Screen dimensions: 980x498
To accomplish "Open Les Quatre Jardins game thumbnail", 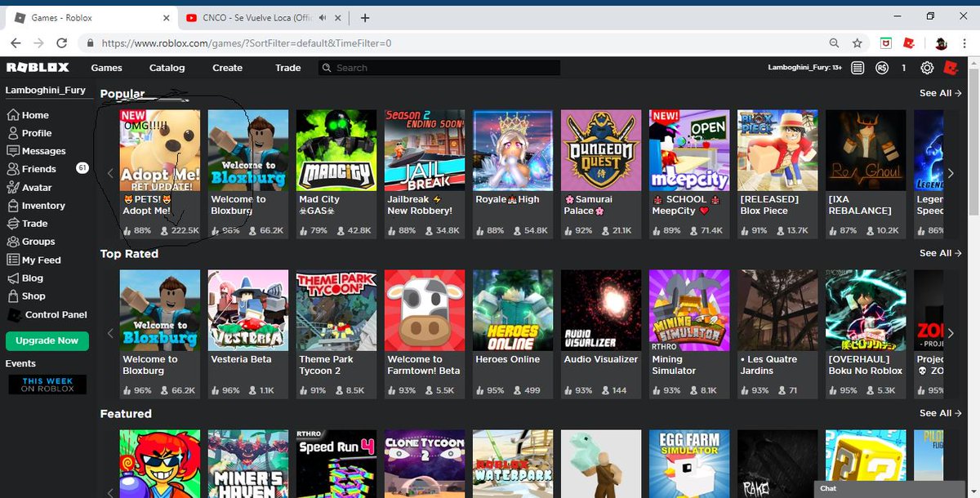I will pyautogui.click(x=777, y=309).
